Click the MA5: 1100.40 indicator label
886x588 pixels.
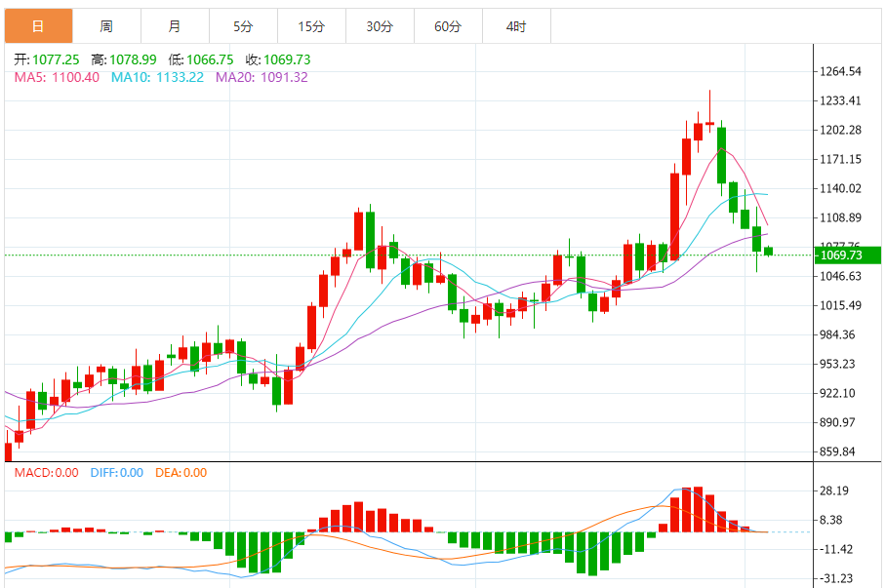pos(57,77)
